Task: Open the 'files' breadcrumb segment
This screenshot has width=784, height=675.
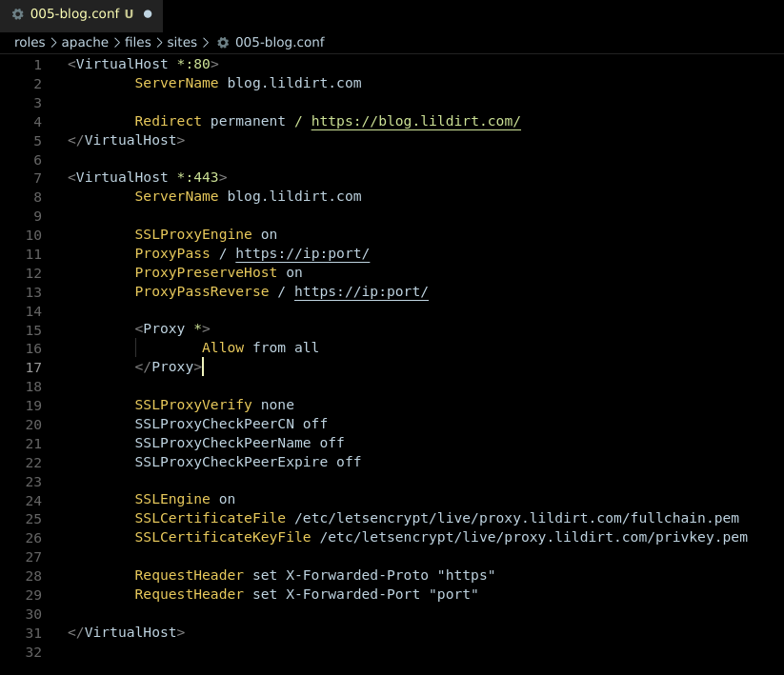Action: (x=137, y=42)
